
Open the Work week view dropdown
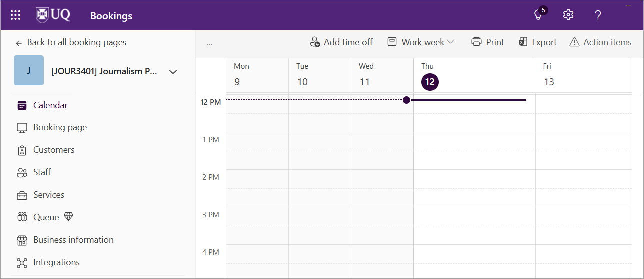point(421,42)
